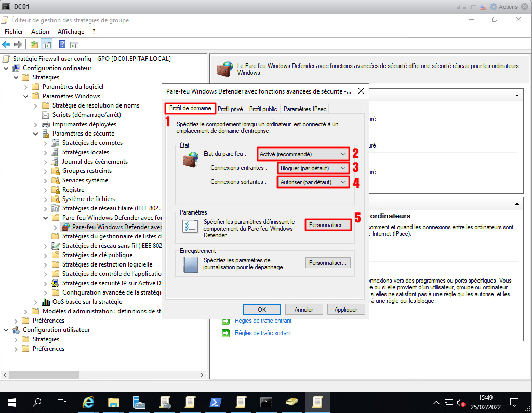
Task: Launch PowerShell from the taskbar
Action: (215, 402)
